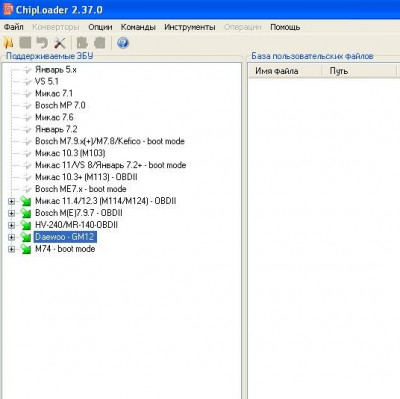400x399 pixels.
Task: Select Bosch ME7.x - boot mode entry
Action: (x=81, y=189)
